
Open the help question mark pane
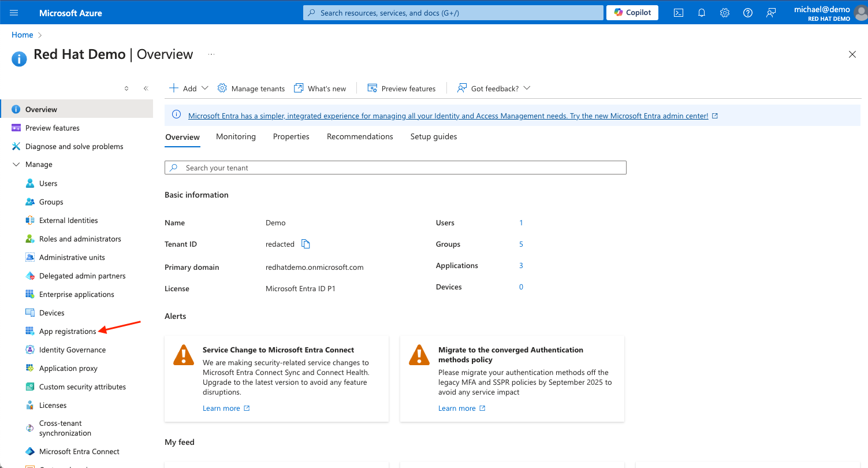pos(748,12)
